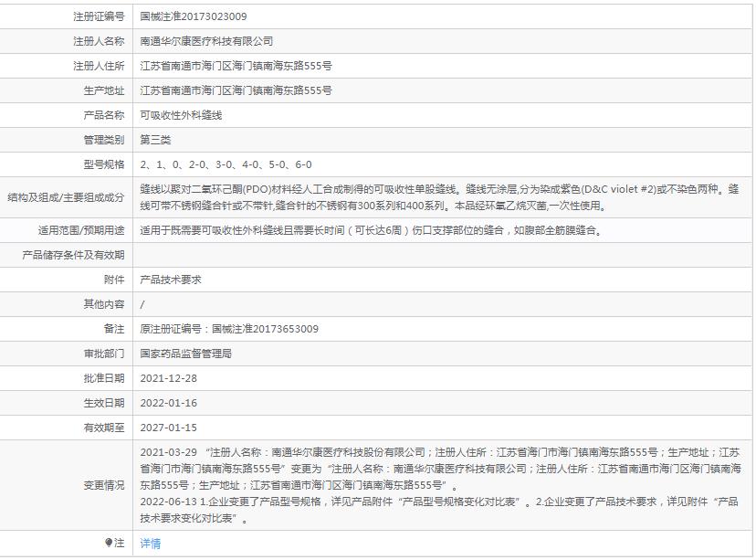The image size is (756, 560).
Task: Select registration number 国械注准20173023009
Action: (194, 16)
